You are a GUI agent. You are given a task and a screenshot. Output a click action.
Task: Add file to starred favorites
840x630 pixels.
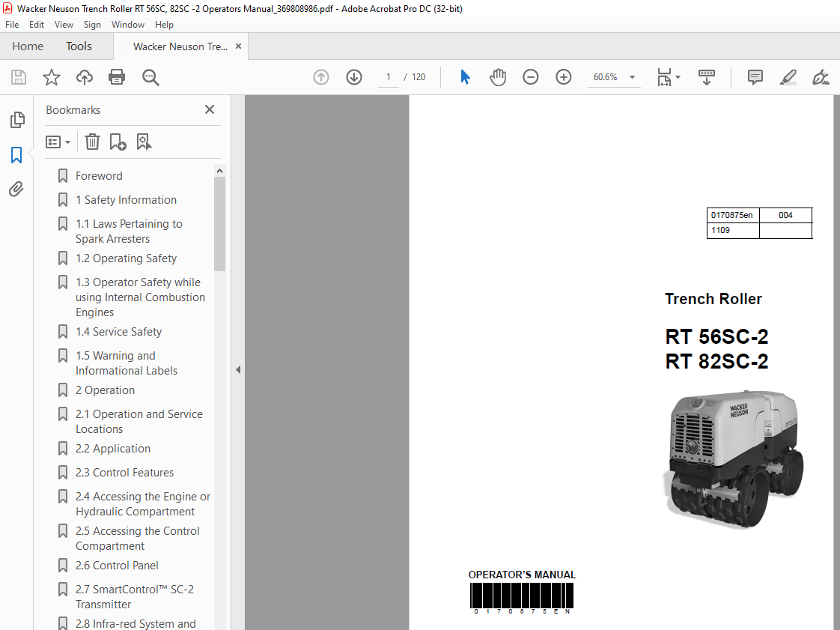pyautogui.click(x=52, y=77)
